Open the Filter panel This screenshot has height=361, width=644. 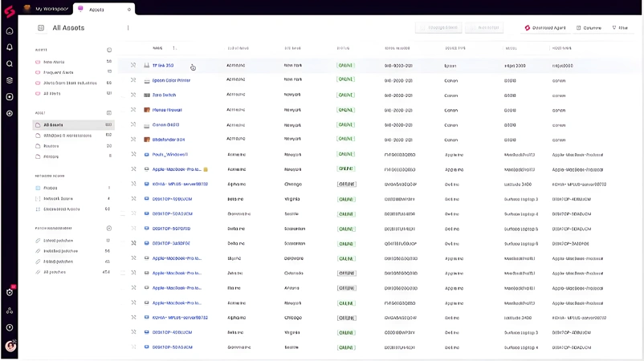click(620, 28)
